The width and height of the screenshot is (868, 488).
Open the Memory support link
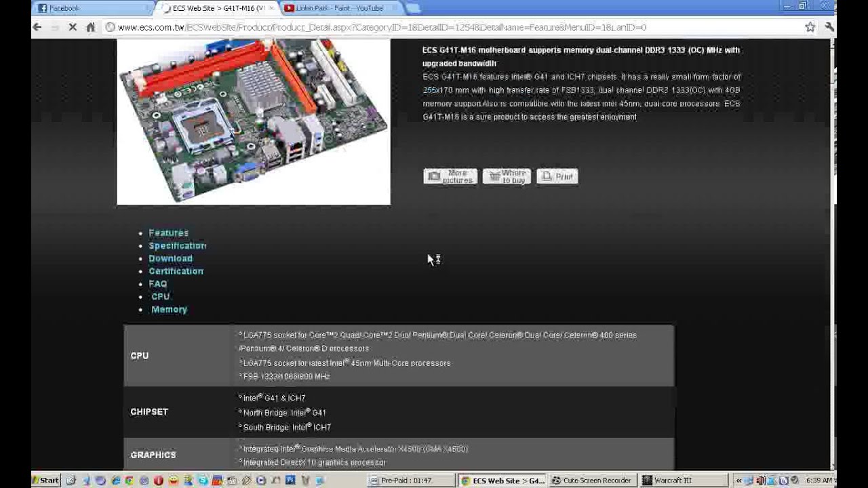pyautogui.click(x=169, y=309)
